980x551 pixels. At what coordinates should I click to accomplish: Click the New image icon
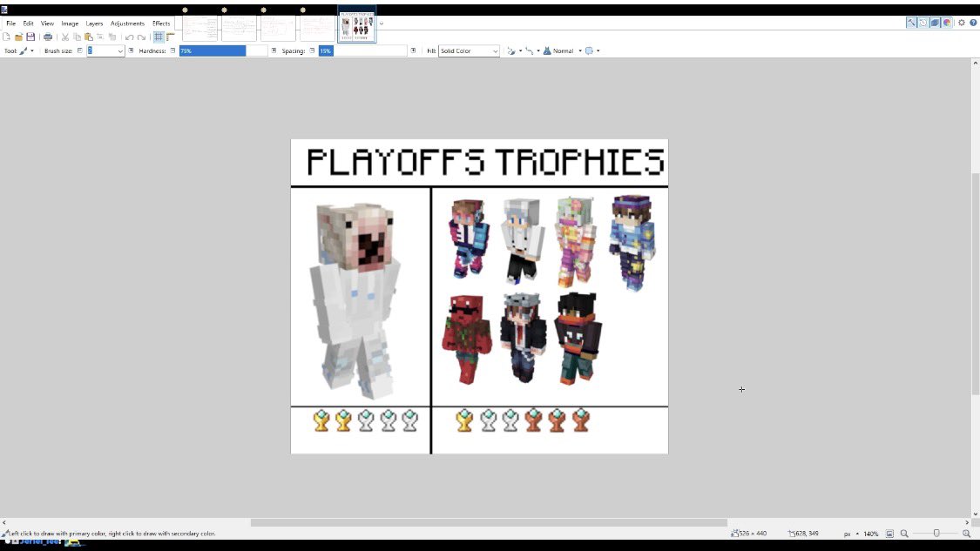(x=7, y=37)
